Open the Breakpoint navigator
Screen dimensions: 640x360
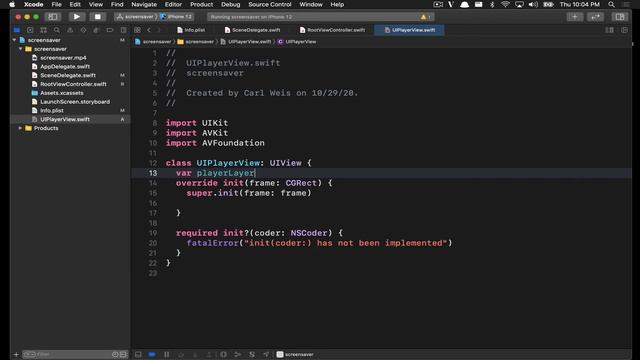pos(110,30)
